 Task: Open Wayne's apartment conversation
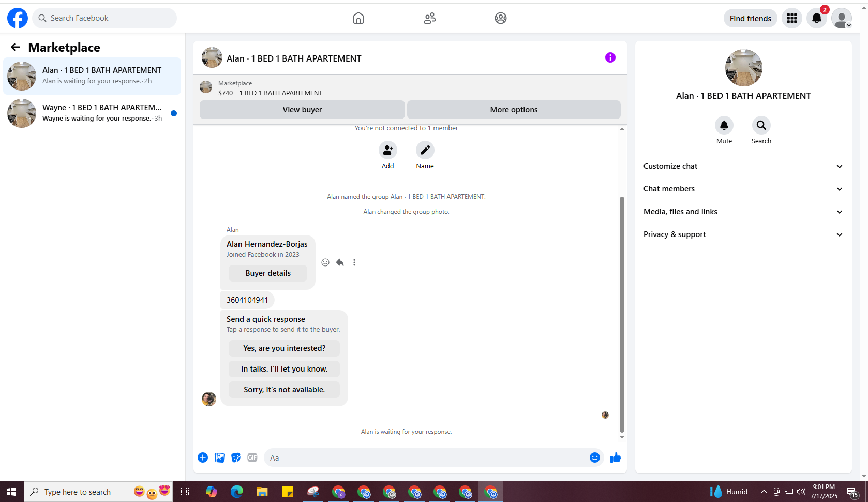92,113
